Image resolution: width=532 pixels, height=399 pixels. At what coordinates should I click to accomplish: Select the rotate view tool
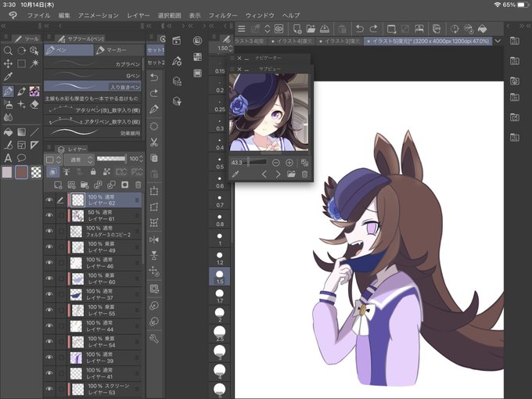(21, 51)
